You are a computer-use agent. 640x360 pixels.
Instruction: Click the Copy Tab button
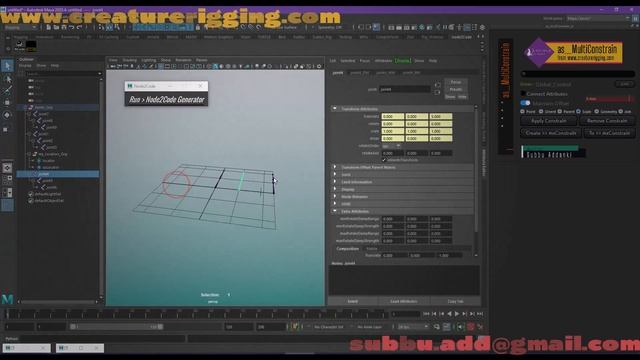455,301
